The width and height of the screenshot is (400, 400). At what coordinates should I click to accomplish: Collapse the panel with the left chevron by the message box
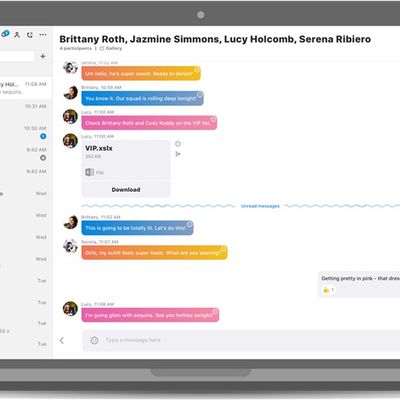tap(62, 340)
